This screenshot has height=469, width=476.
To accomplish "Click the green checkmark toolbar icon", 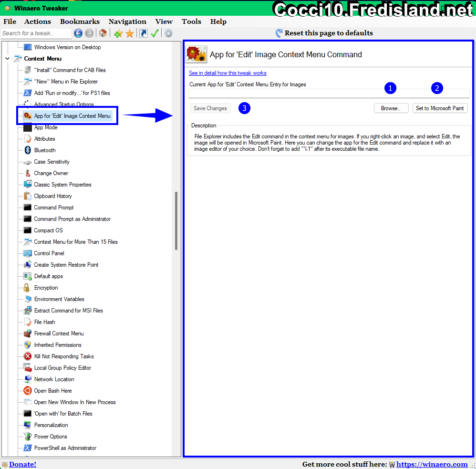I will point(155,33).
